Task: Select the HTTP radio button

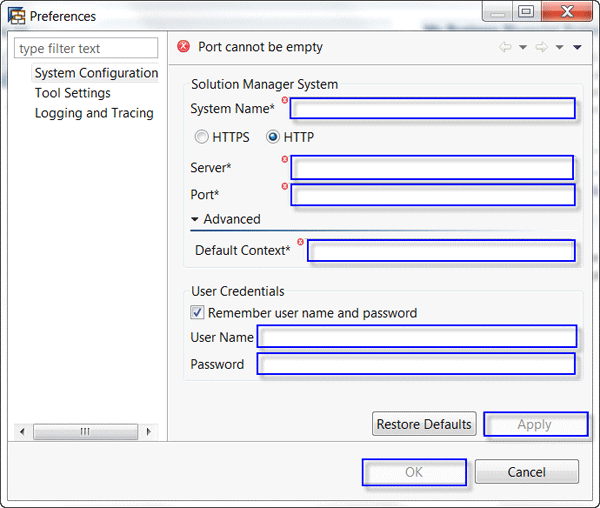Action: (273, 137)
